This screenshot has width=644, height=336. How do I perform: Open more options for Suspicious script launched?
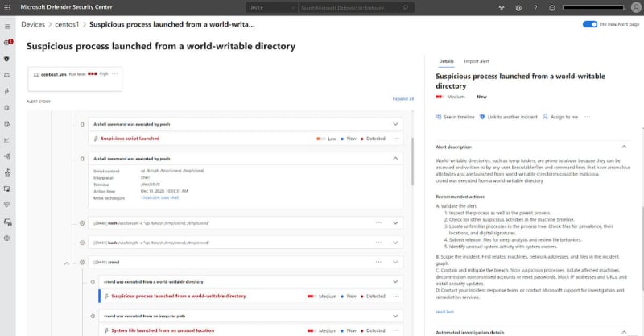click(x=396, y=139)
